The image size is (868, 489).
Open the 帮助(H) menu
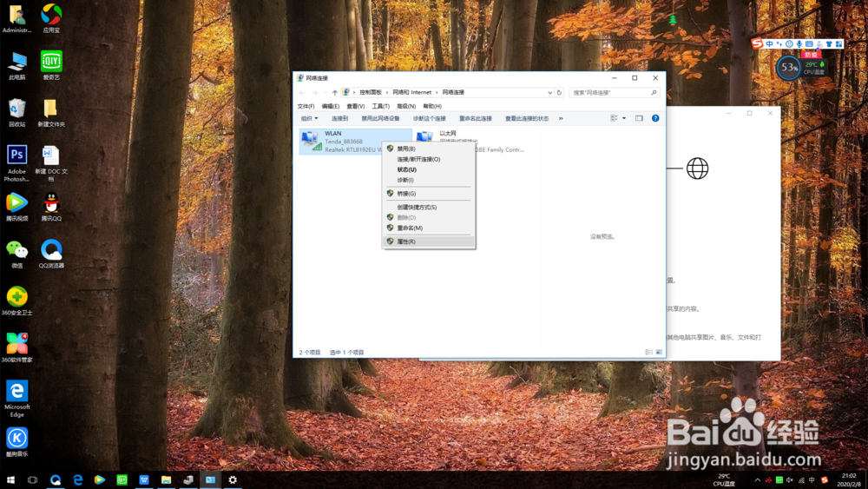tap(431, 106)
